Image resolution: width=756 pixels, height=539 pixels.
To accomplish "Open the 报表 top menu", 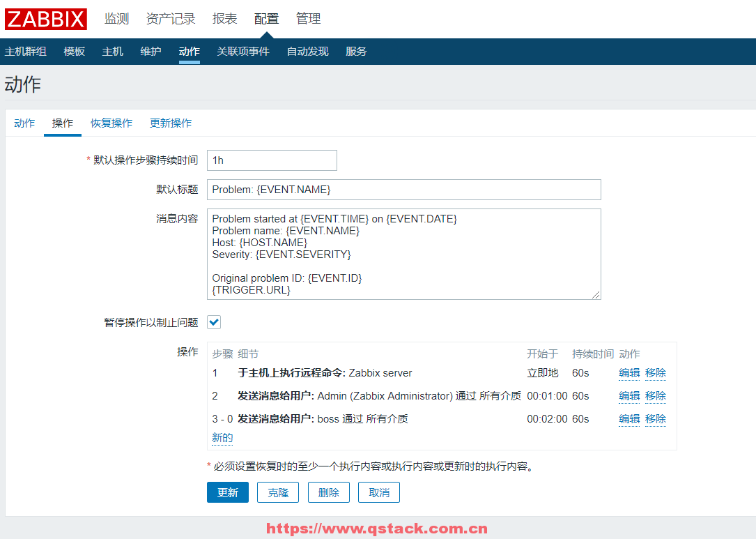I will (224, 19).
